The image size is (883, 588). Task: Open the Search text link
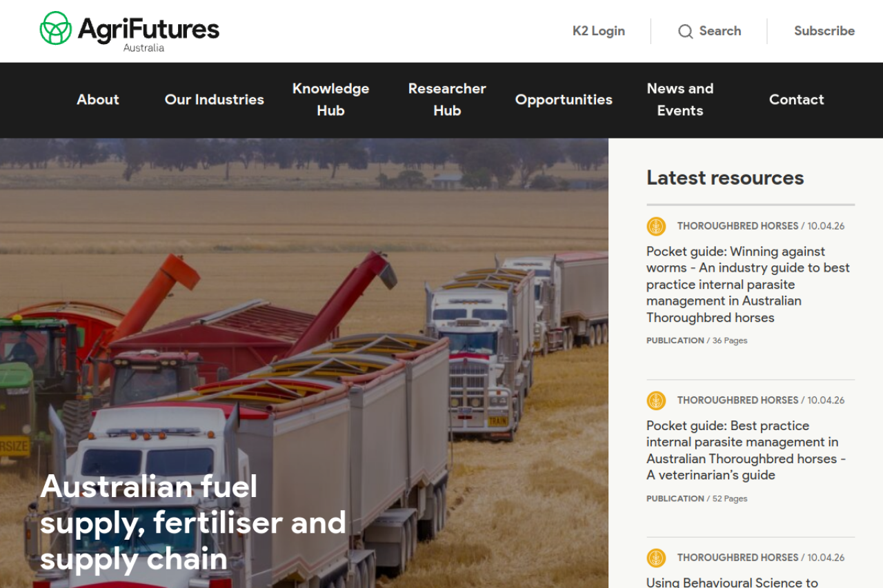click(x=720, y=31)
